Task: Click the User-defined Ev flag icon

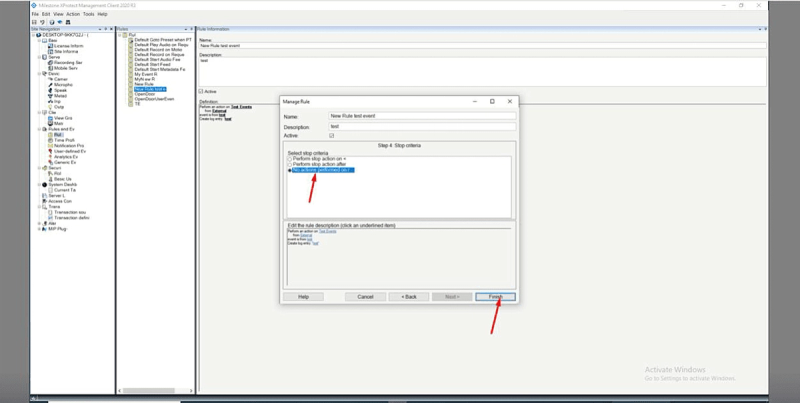Action: [x=51, y=152]
